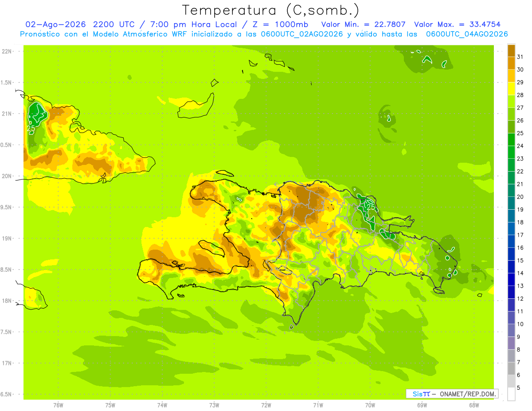532x411 pixels.
Task: Click the "75W" longitude label
Action: point(110,405)
